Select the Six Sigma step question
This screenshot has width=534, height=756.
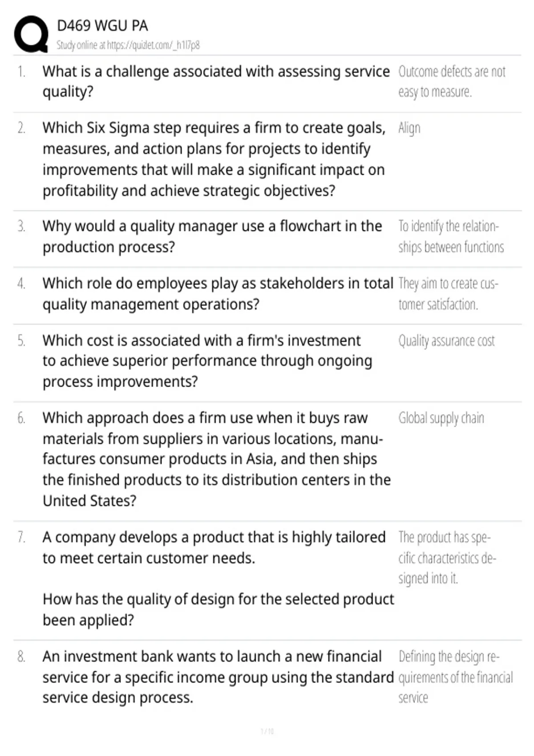pos(214,159)
